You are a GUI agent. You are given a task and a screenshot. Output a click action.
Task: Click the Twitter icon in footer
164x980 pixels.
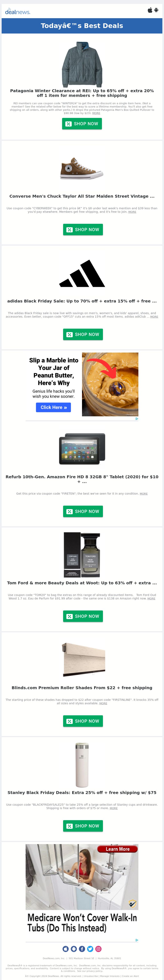tap(90, 949)
